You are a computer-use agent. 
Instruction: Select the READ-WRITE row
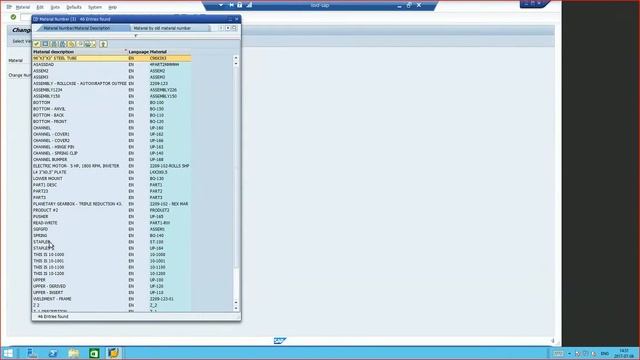pos(112,223)
